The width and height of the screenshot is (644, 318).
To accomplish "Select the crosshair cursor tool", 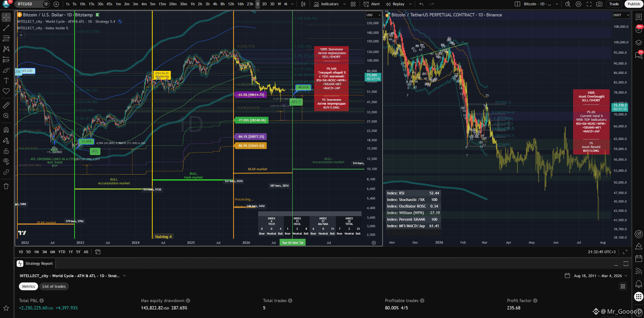I will tap(6, 17).
